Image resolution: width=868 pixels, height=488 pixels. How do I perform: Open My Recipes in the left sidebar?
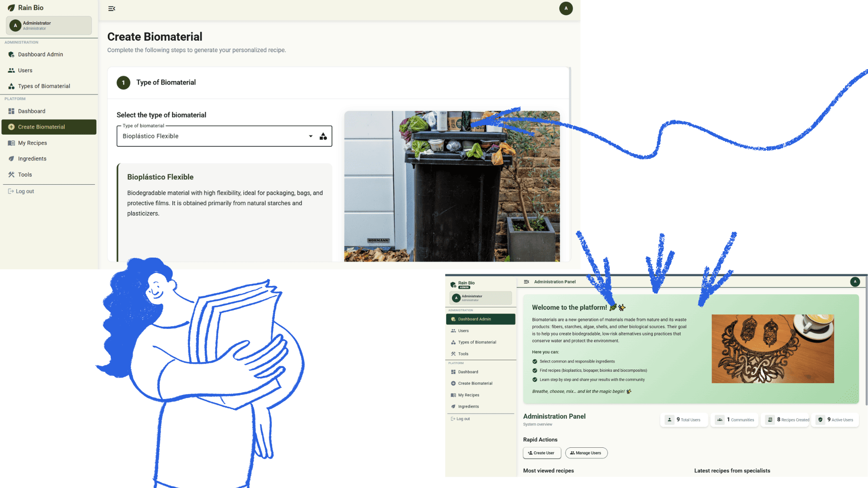click(x=49, y=143)
